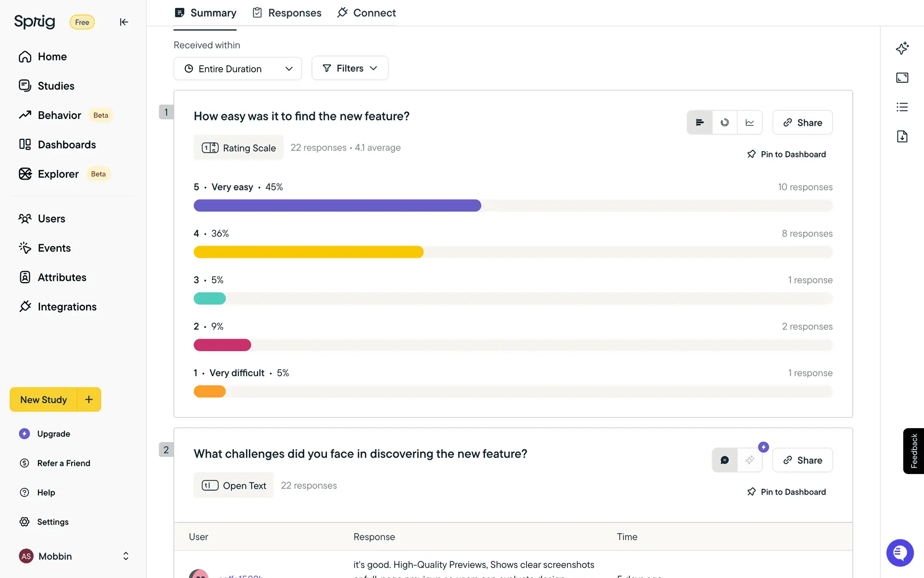This screenshot has width=924, height=578.
Task: Click Share button for question 1
Action: point(802,122)
